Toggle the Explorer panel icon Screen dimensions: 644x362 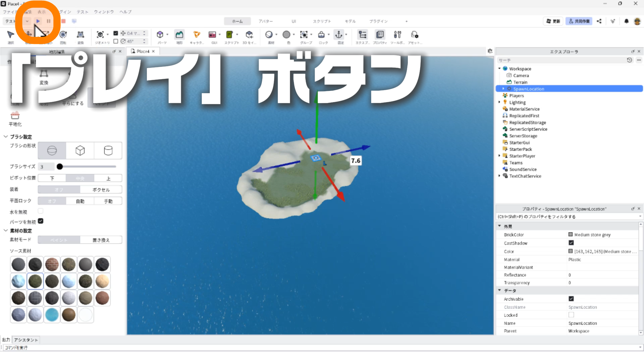pos(363,35)
